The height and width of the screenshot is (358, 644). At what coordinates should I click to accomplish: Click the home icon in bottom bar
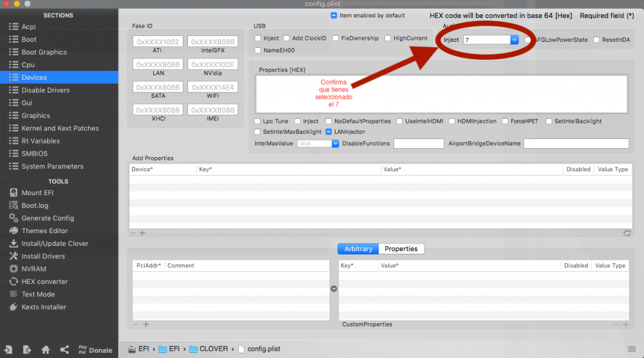point(46,350)
